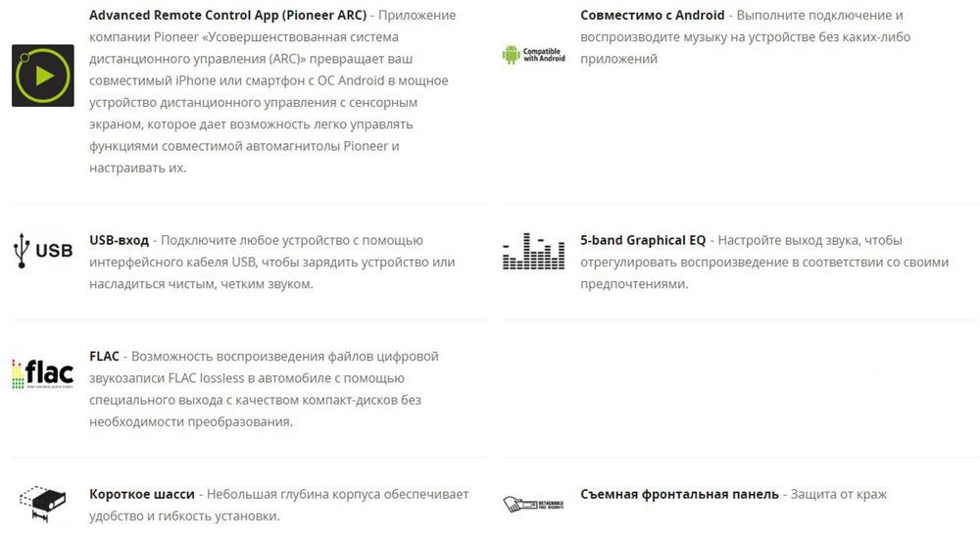Image resolution: width=980 pixels, height=539 pixels.
Task: Click the equalizer sound output description text
Action: 764,262
